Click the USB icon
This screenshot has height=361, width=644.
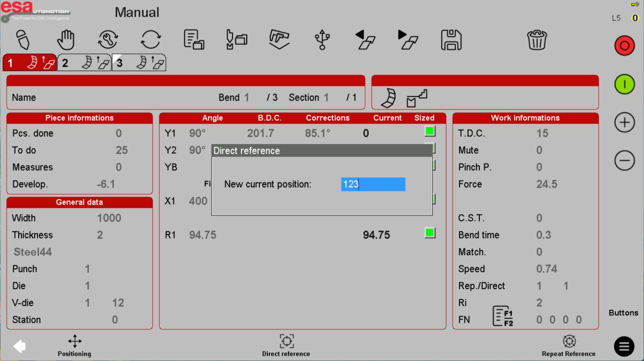pos(322,40)
